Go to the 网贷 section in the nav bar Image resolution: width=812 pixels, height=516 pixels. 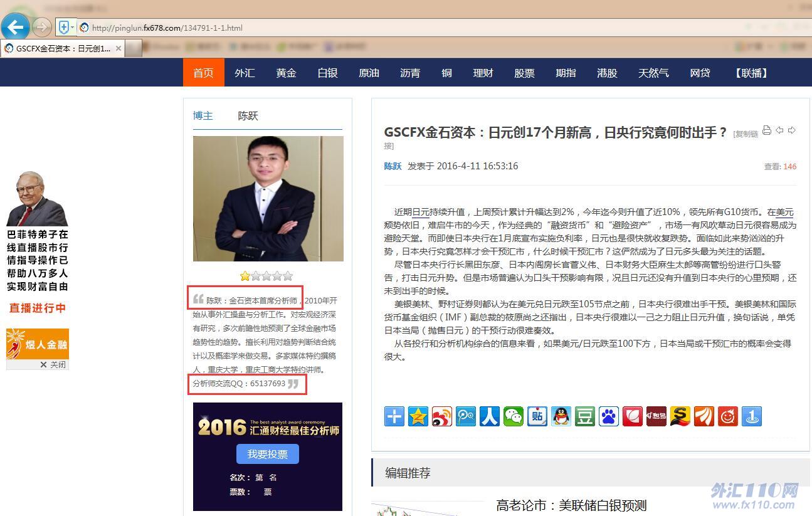point(700,73)
